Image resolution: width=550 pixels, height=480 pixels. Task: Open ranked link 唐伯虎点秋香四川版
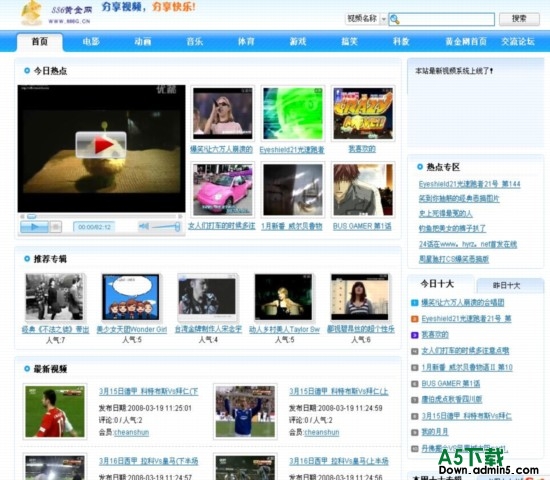tap(452, 399)
